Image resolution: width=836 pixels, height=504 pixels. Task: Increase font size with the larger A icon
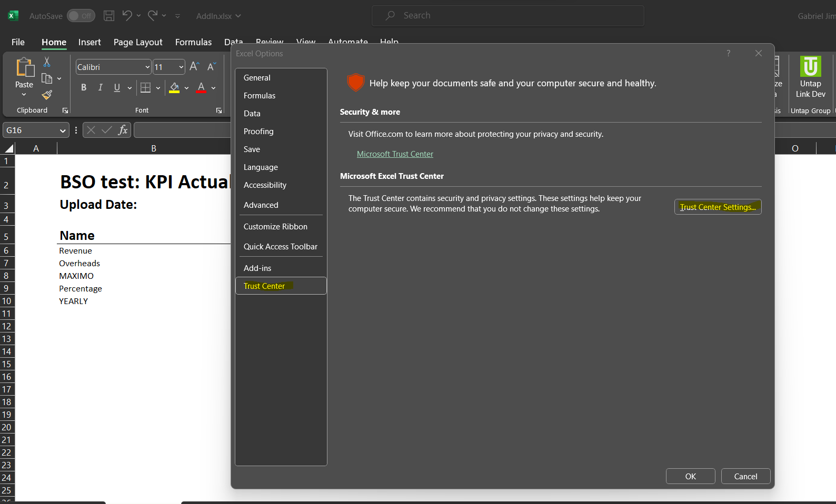(x=194, y=67)
